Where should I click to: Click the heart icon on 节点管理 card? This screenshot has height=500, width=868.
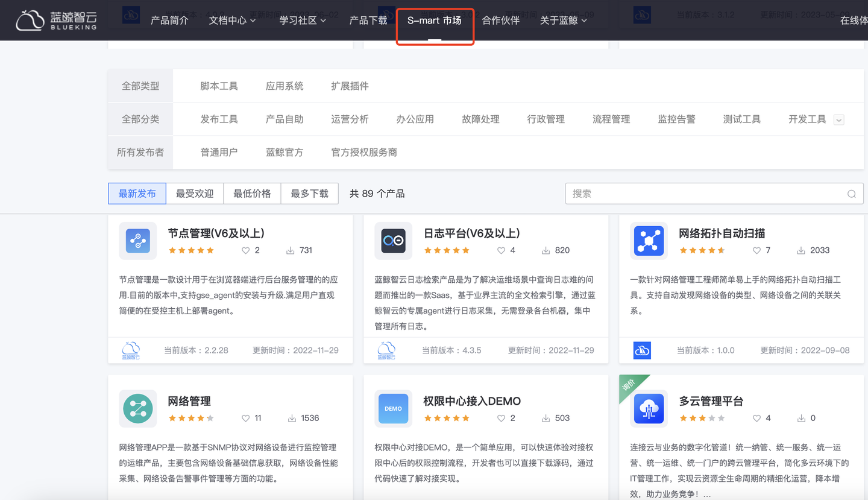coord(245,250)
